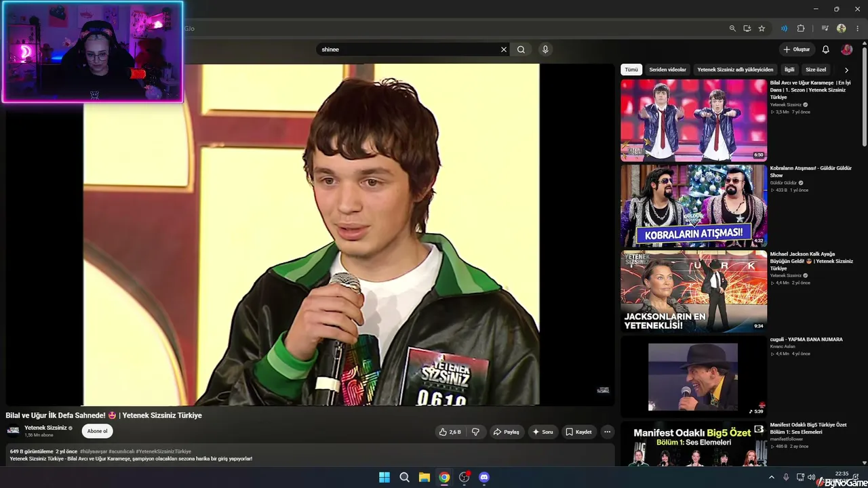
Task: Open manifestfollower channel name link
Action: tap(787, 439)
